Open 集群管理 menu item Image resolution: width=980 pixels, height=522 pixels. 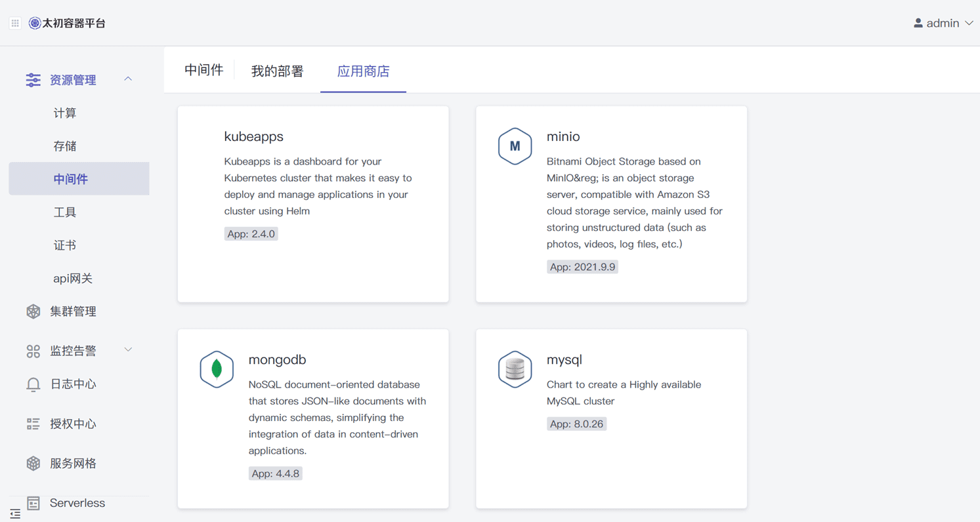73,311
